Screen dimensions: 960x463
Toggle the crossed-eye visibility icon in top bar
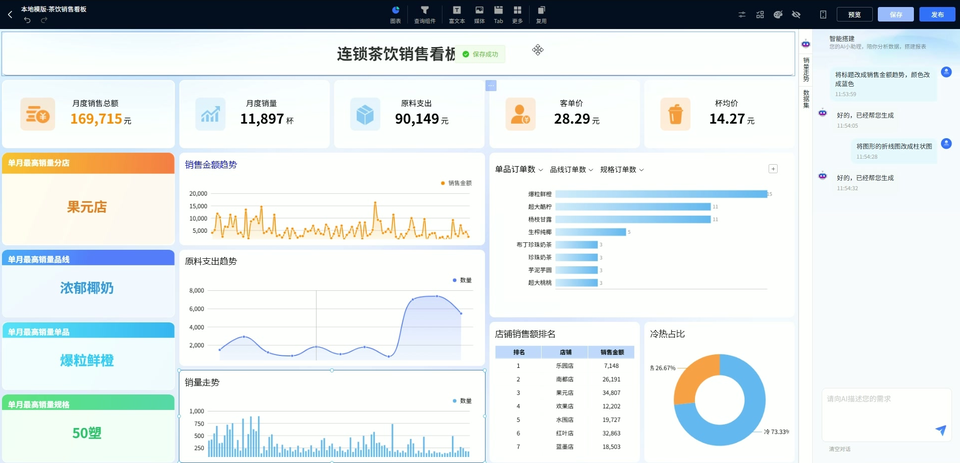[796, 14]
